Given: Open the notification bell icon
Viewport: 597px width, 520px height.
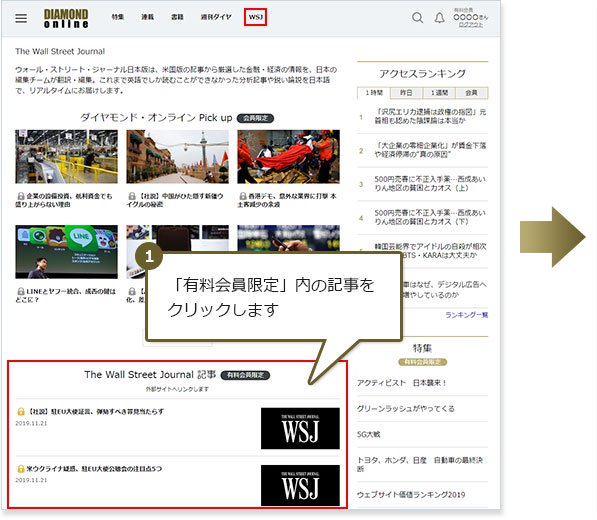Looking at the screenshot, I should pyautogui.click(x=439, y=18).
